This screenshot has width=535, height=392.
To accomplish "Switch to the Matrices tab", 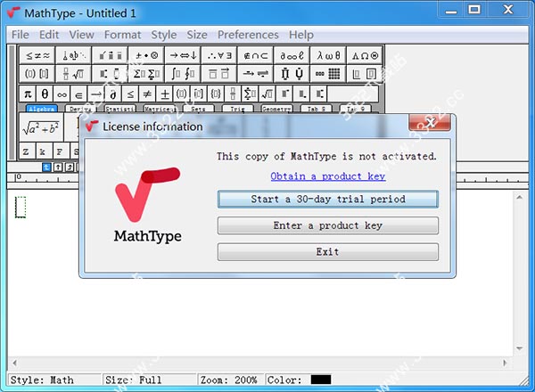I will coord(160,109).
